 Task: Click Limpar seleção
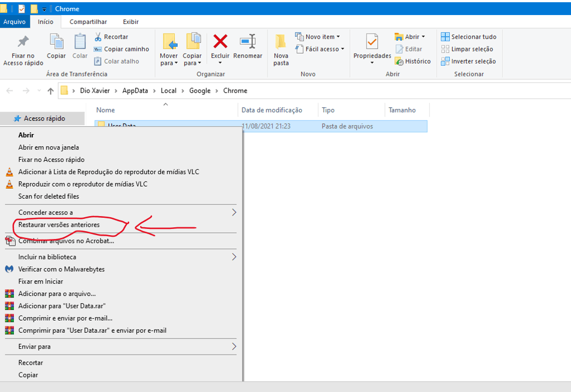(x=467, y=49)
